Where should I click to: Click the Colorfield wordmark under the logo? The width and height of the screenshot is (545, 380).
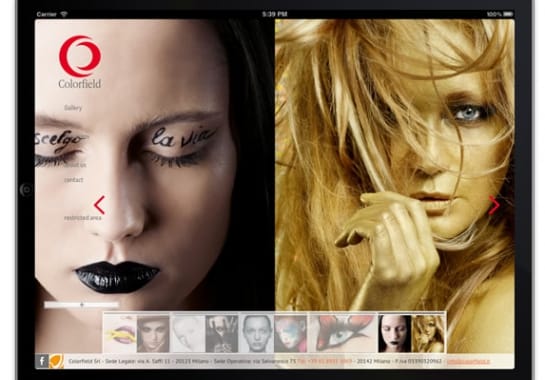tap(80, 84)
